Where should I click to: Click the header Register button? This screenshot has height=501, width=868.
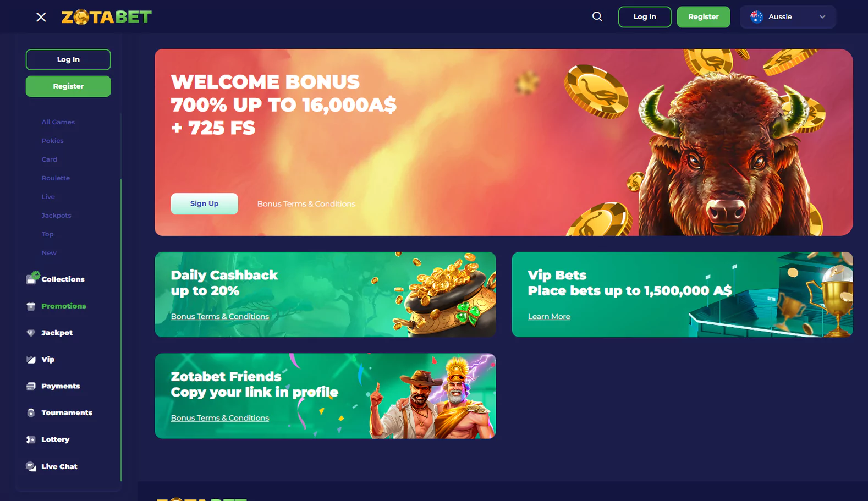click(704, 17)
